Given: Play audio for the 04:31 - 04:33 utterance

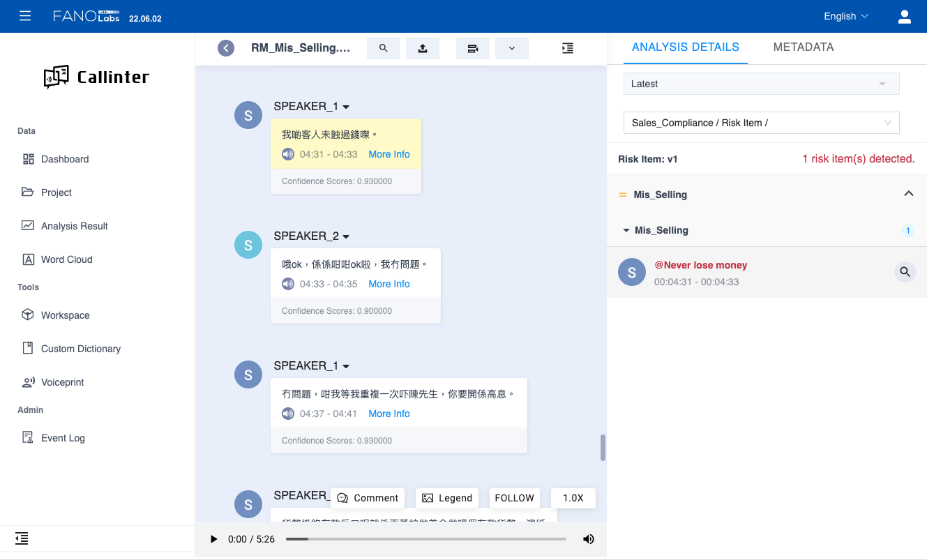Looking at the screenshot, I should pos(288,154).
